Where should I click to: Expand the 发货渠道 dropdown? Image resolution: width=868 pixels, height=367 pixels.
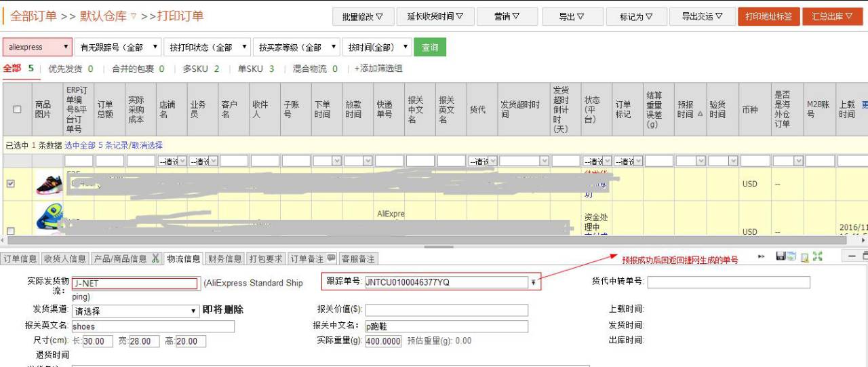click(135, 311)
